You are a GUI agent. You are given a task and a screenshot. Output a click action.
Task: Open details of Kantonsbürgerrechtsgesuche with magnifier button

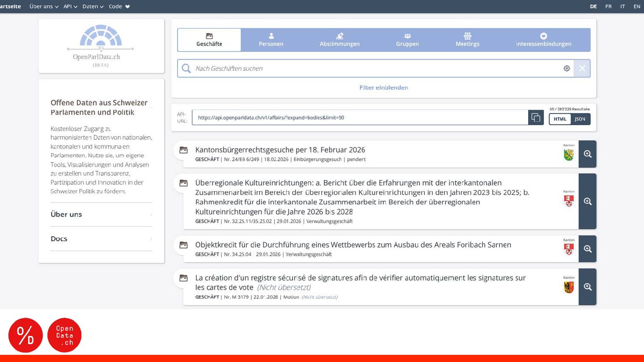pyautogui.click(x=588, y=154)
